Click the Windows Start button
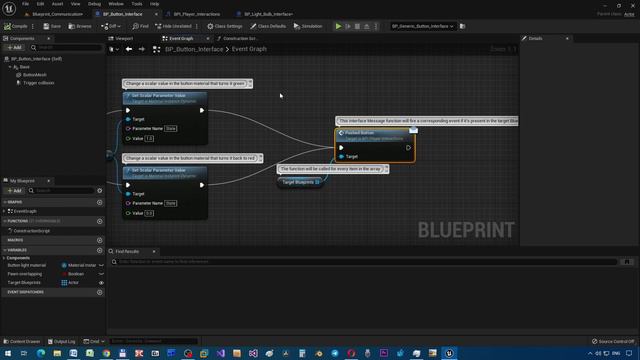 pyautogui.click(x=7, y=353)
